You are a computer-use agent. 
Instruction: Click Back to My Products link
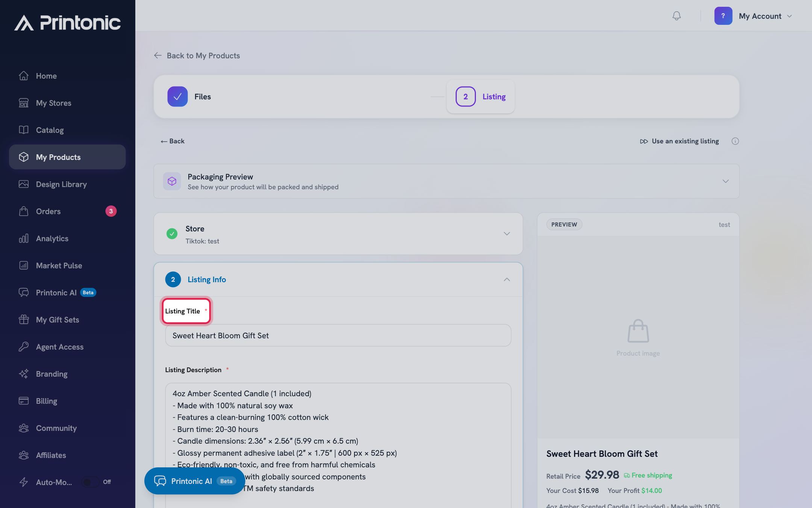[x=197, y=56]
